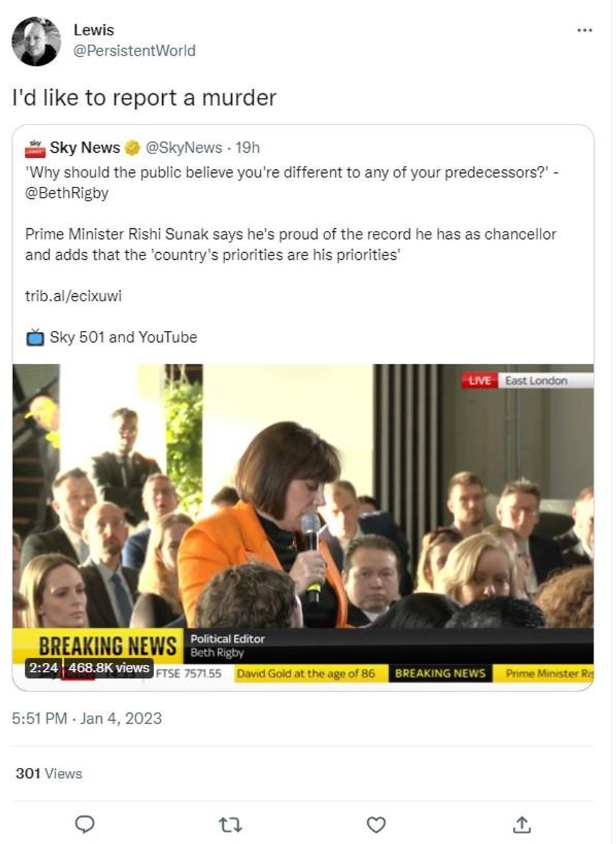The height and width of the screenshot is (844, 616).
Task: Click the reply speech bubble icon
Action: [x=84, y=824]
